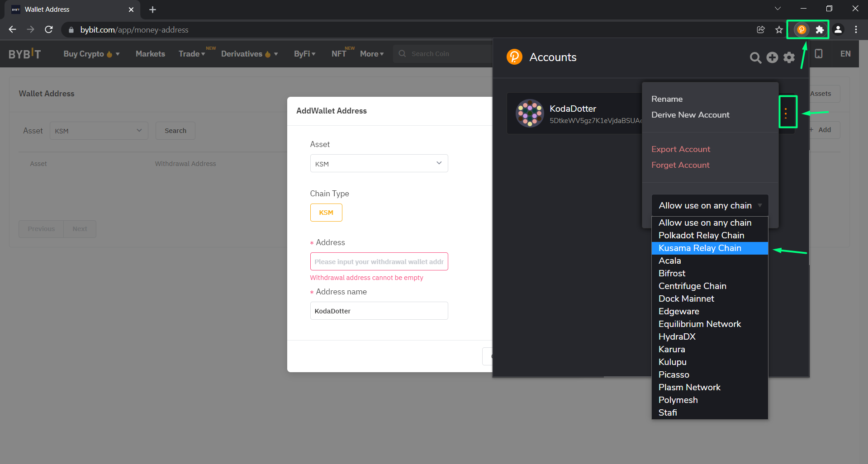Open the KSM asset filter dropdown
This screenshot has height=464, width=868.
tap(99, 131)
